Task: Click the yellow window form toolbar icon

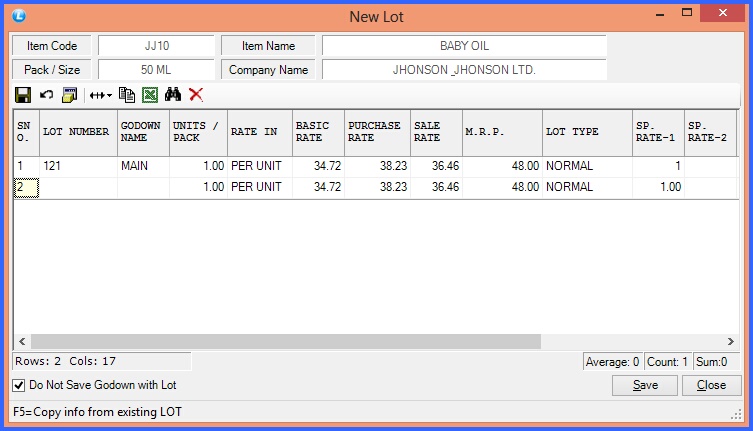Action: (70, 95)
